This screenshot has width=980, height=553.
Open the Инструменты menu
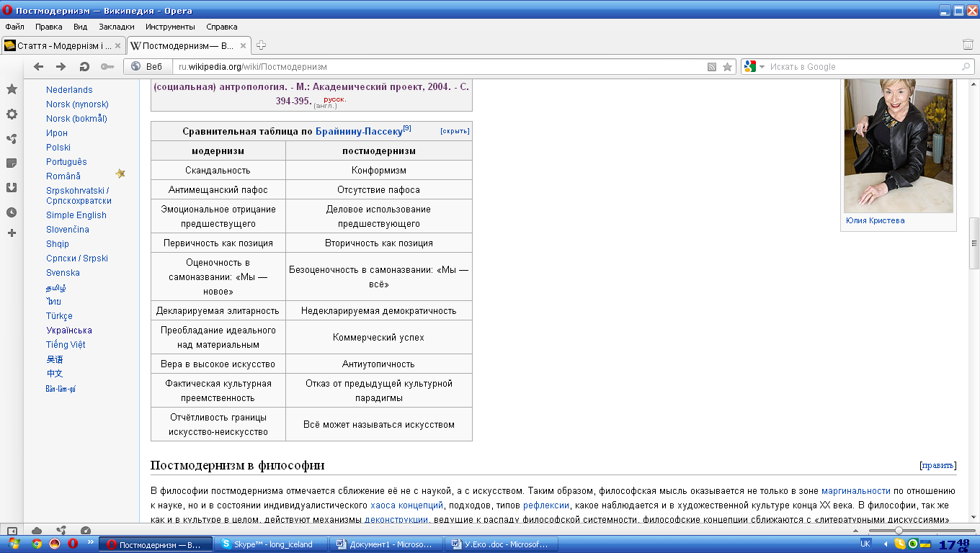(170, 27)
